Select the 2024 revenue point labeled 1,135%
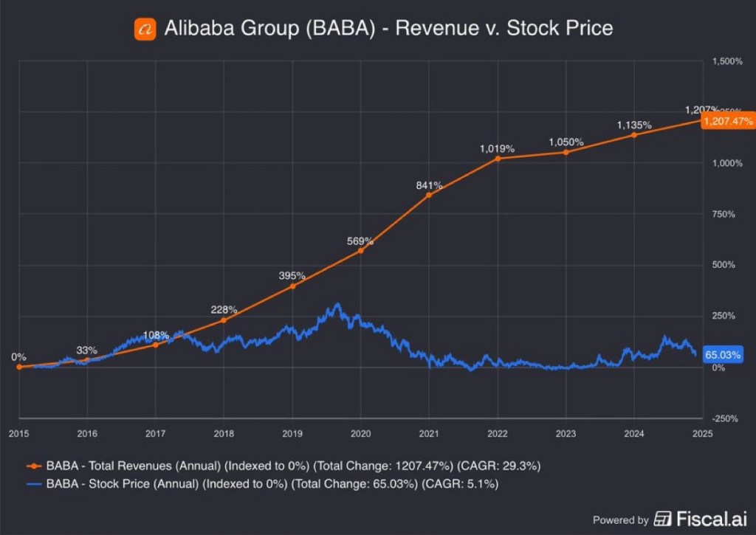The height and width of the screenshot is (535, 756). [x=634, y=135]
